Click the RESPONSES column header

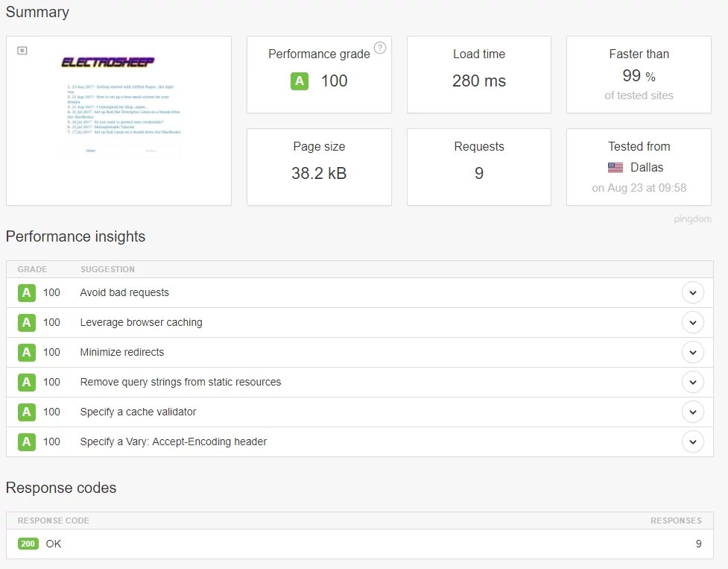[676, 521]
